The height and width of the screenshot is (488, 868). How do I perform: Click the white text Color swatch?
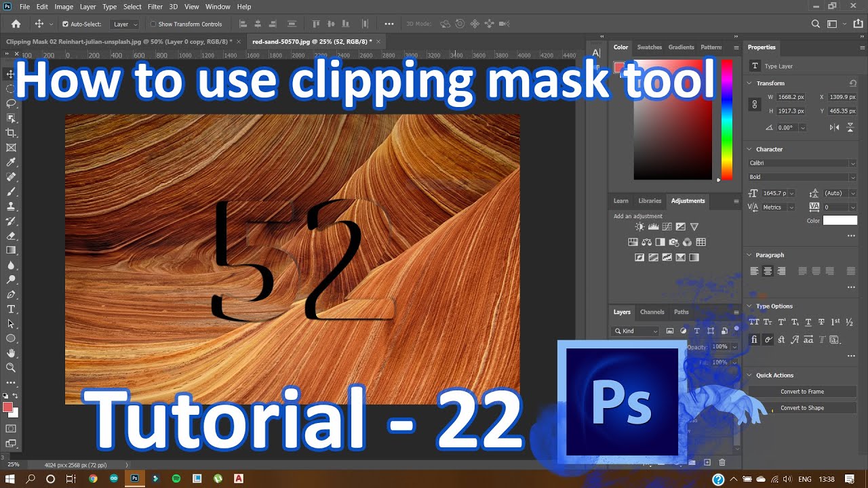[840, 221]
